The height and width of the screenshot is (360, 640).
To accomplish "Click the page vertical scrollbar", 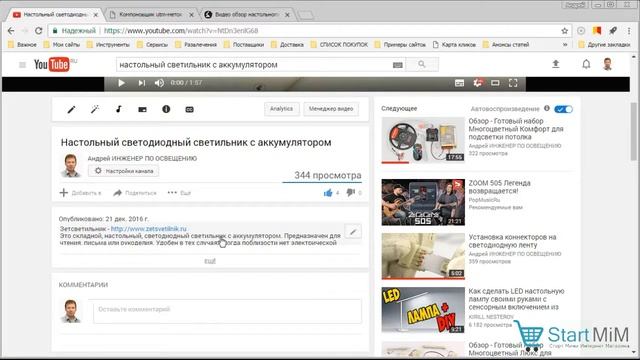I will click(634, 131).
